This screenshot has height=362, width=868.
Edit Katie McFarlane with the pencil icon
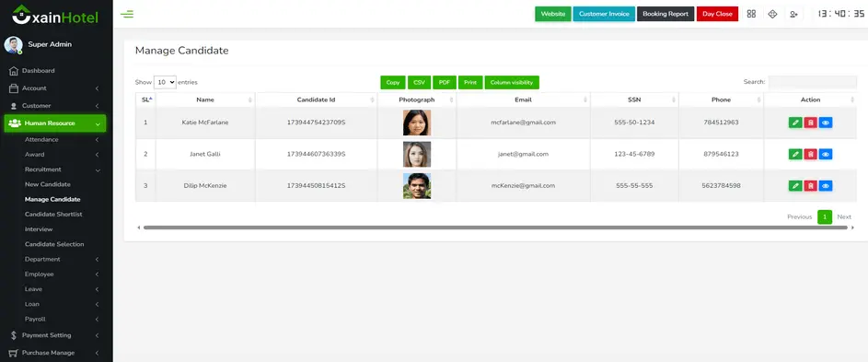click(795, 123)
